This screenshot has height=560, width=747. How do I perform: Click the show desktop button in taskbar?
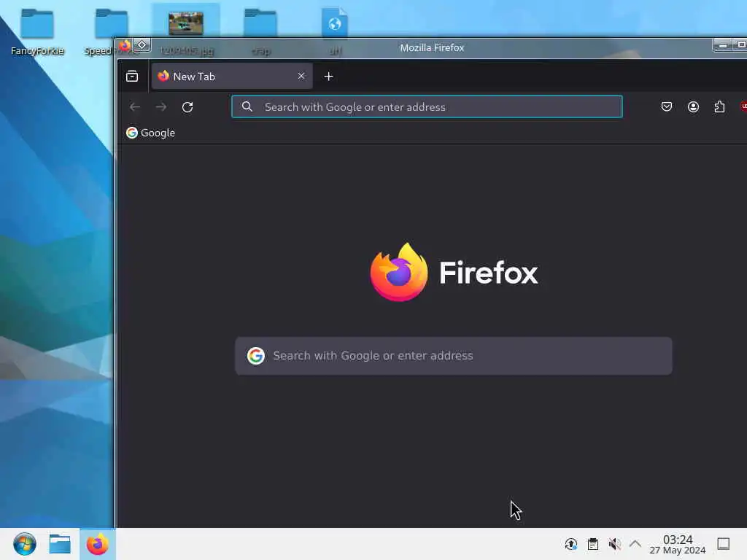[723, 544]
